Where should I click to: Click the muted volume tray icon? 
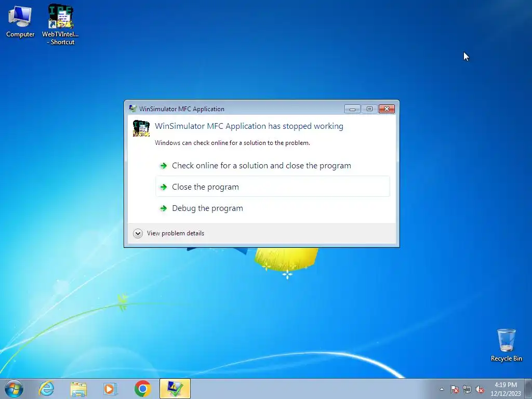[480, 389]
